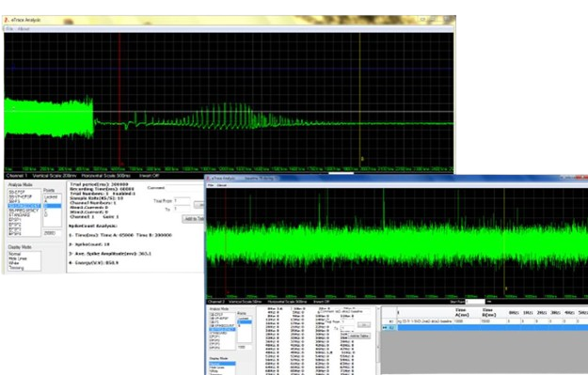Click the Spike Count value line in back window
The height and width of the screenshot is (375, 588).
[88, 244]
